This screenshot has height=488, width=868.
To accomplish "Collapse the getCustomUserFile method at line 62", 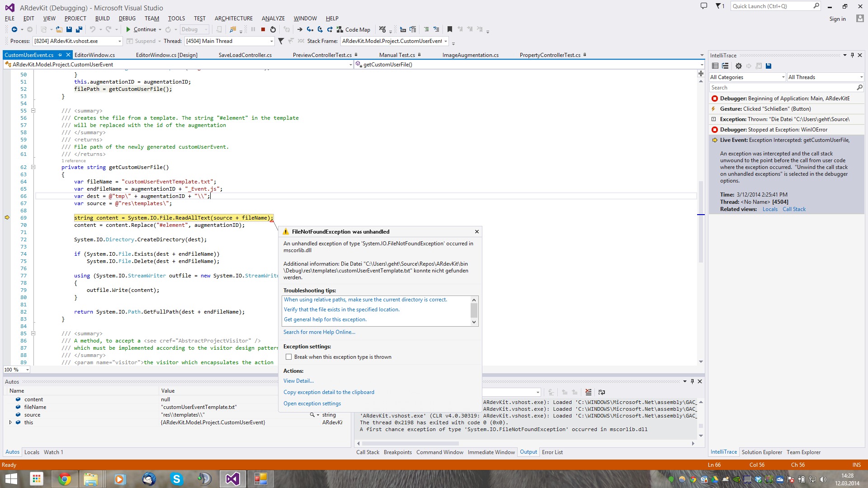I will pyautogui.click(x=33, y=167).
